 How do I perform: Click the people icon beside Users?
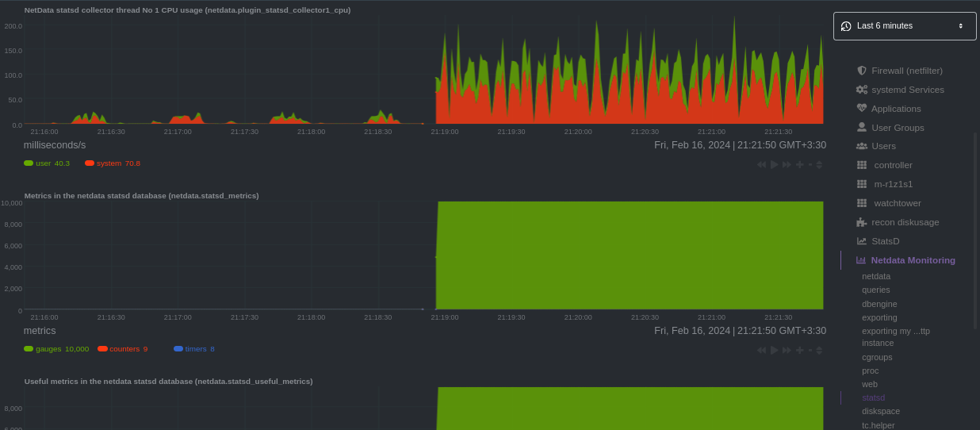pos(862,146)
